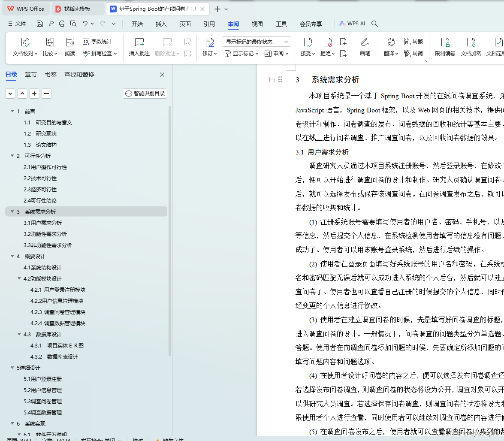Click the plus promote button in outline
The height and width of the screenshot is (441, 504).
point(34,94)
